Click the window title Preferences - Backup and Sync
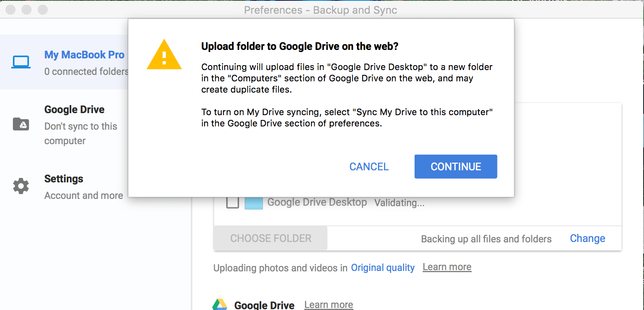 (320, 10)
